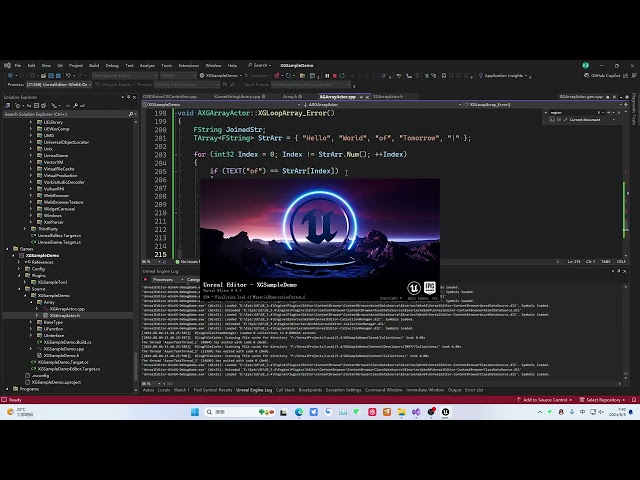Click the Save All toolbar icon
Screen dimensions: 640x480
(58, 76)
